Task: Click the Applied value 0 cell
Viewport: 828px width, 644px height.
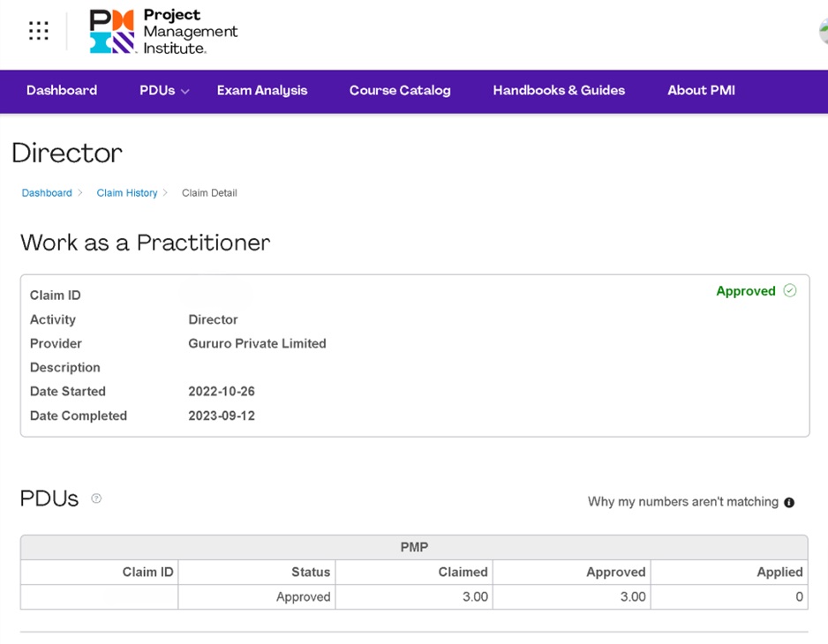Action: click(x=729, y=597)
